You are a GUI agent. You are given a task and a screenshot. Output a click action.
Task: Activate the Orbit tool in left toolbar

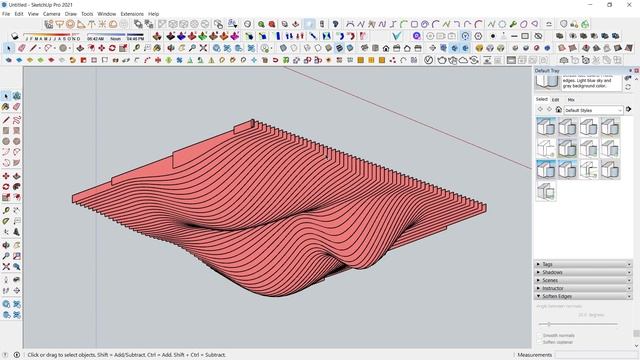pyautogui.click(x=6, y=245)
